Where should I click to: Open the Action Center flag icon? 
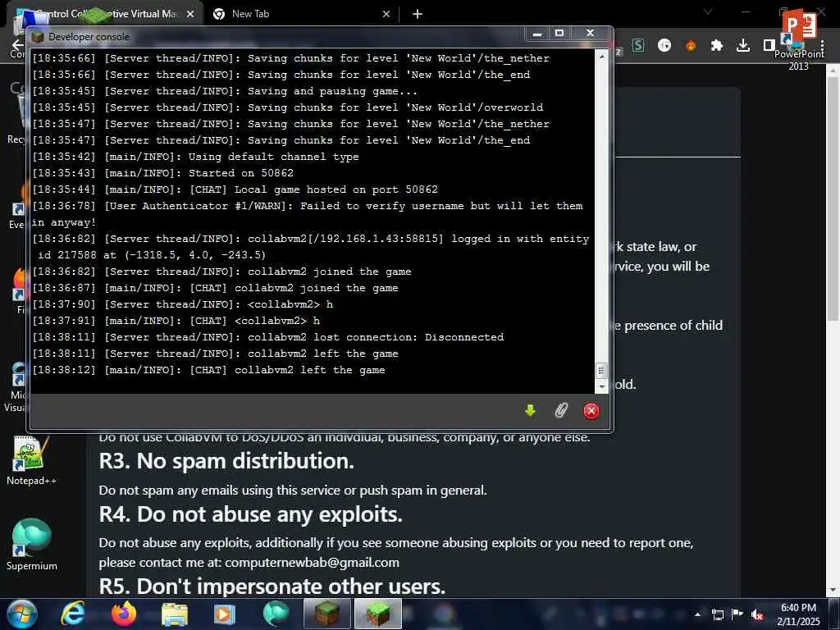pyautogui.click(x=737, y=614)
